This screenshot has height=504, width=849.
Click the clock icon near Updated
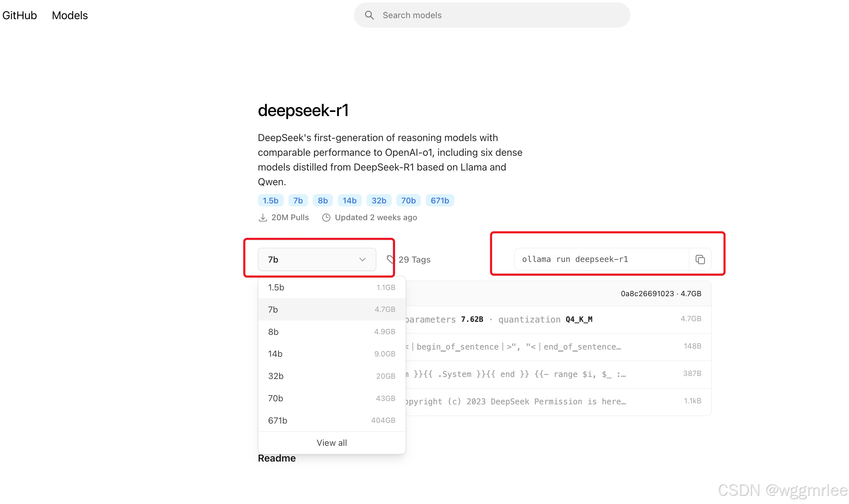tap(326, 218)
